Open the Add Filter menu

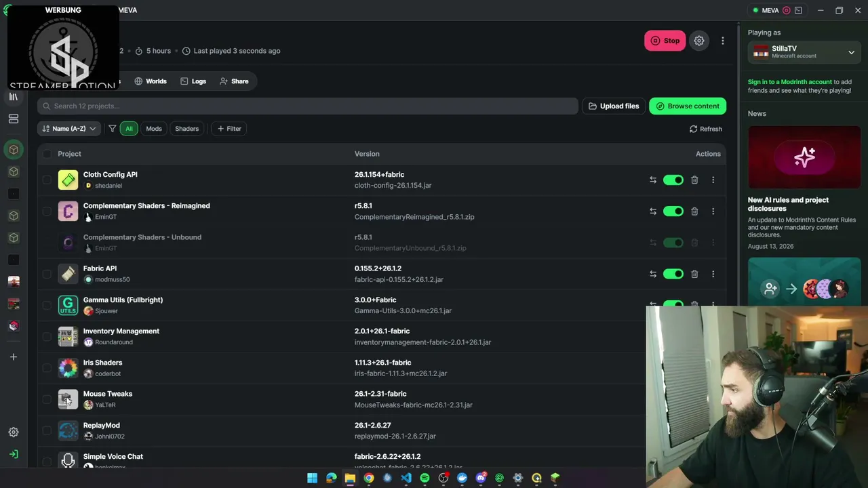pos(229,129)
